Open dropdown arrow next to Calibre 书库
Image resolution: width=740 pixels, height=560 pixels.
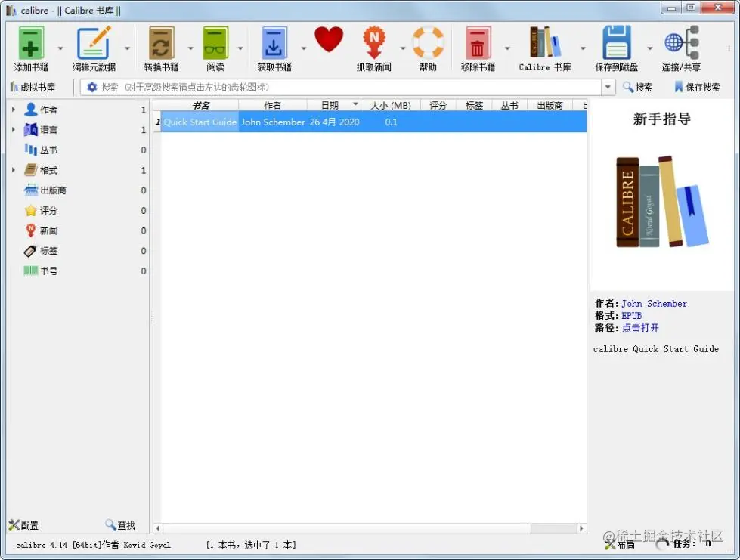[x=583, y=48]
